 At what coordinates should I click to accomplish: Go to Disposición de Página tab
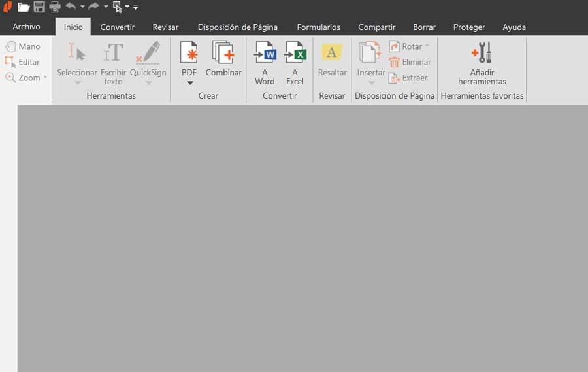tap(238, 27)
